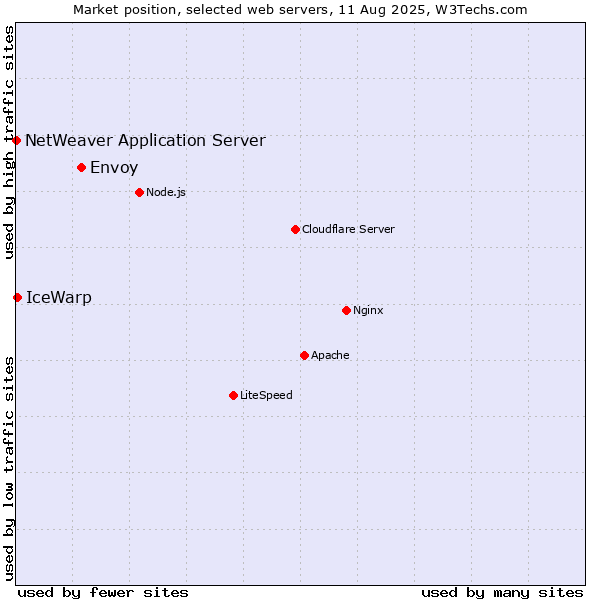Click the Node.js data point marker
This screenshot has width=600, height=600.
pyautogui.click(x=140, y=192)
